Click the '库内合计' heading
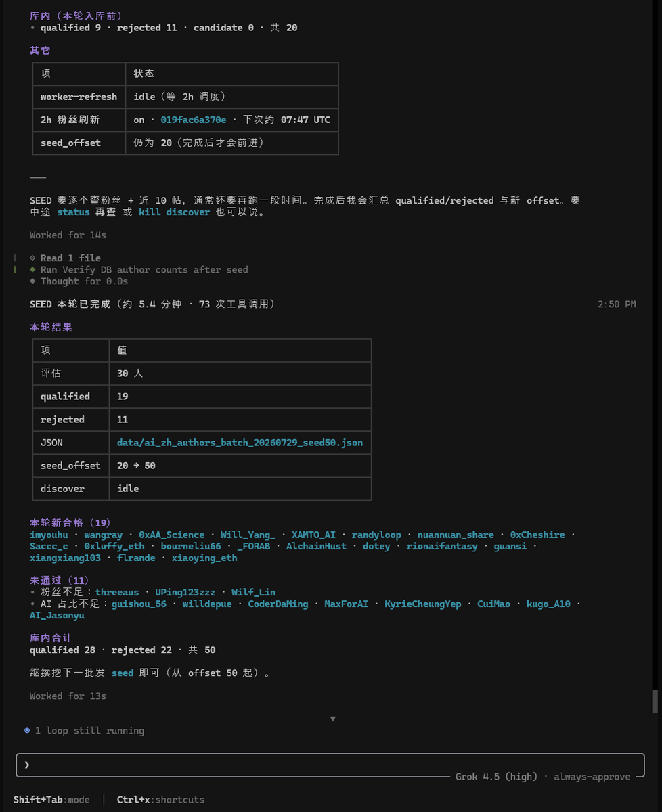 51,638
